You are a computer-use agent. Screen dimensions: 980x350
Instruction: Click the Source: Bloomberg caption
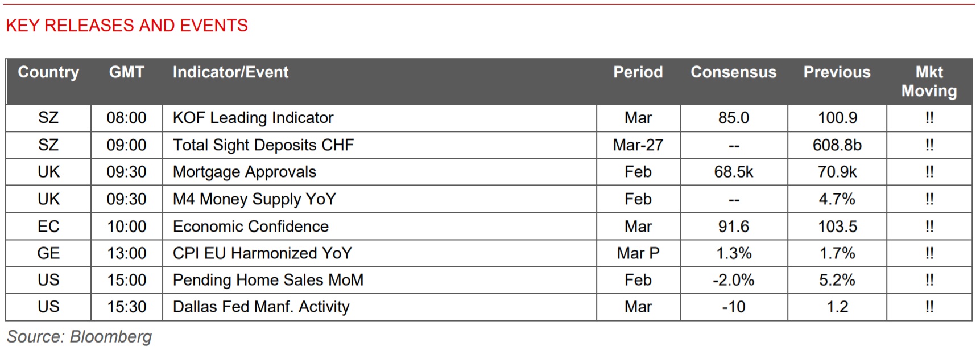point(79,337)
